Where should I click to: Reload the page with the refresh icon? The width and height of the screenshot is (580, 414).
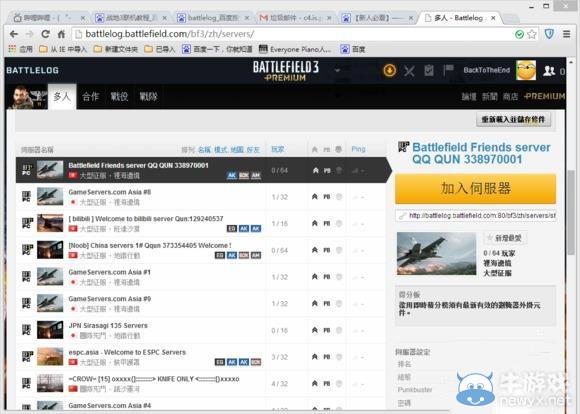45,34
